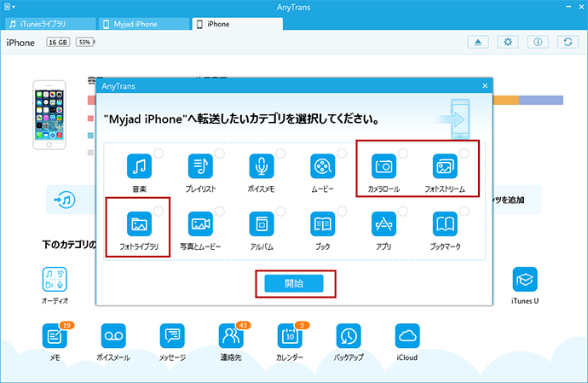Click the eject device button
The image size is (588, 383).
click(478, 42)
